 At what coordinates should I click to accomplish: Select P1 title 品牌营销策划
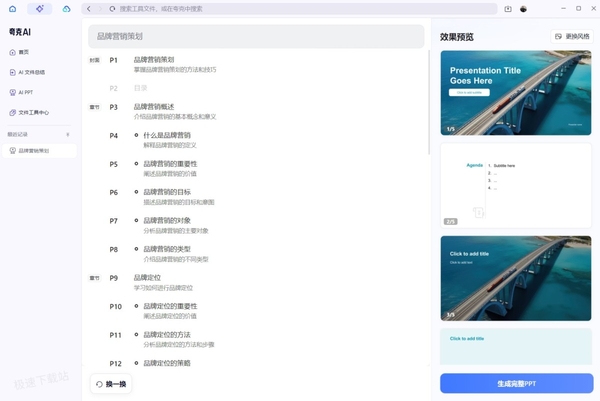154,60
